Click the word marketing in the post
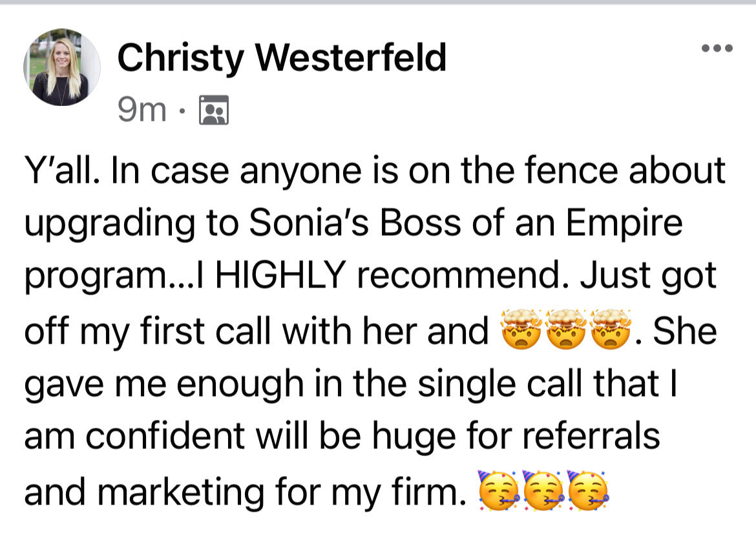Screen dimensions: 756x553 coord(182,492)
